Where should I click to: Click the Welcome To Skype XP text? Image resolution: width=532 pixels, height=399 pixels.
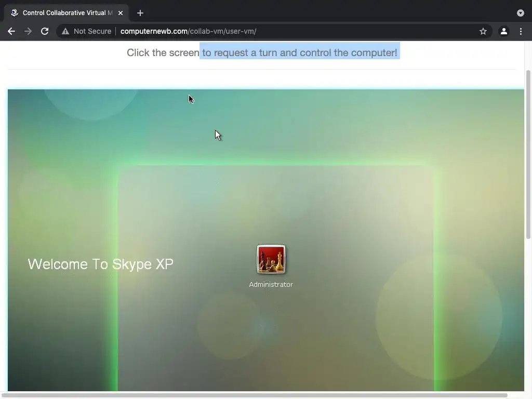tap(100, 264)
